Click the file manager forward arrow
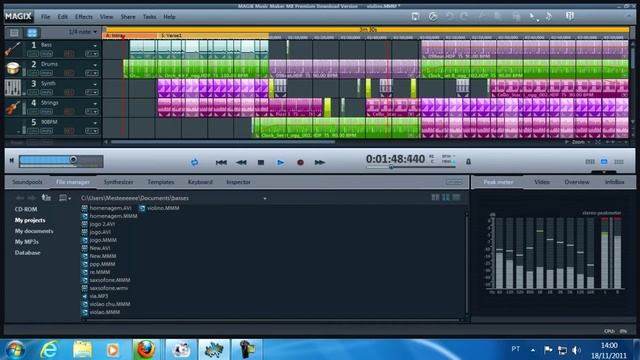The image size is (640, 360). pyautogui.click(x=32, y=198)
